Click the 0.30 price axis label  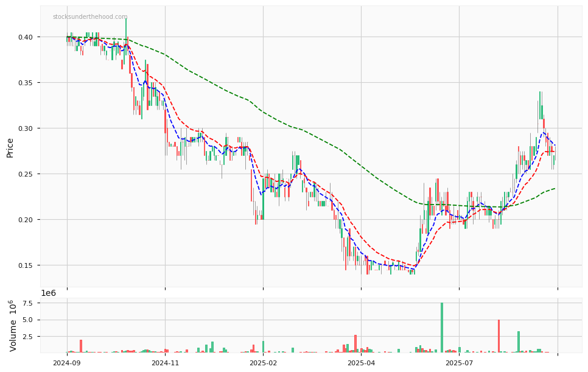coord(25,128)
